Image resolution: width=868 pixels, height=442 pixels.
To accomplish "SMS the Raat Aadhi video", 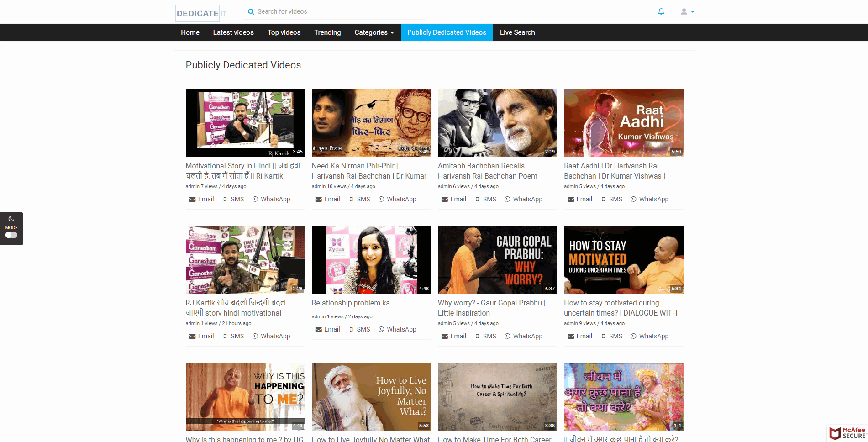I will (611, 199).
